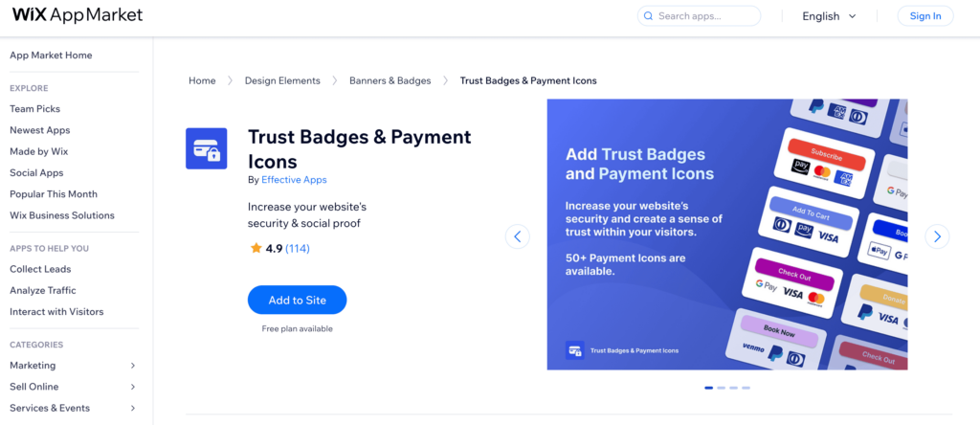Click the Trust Badges & Payment Icons breadcrumb
Screen dimensions: 980x425
point(528,80)
